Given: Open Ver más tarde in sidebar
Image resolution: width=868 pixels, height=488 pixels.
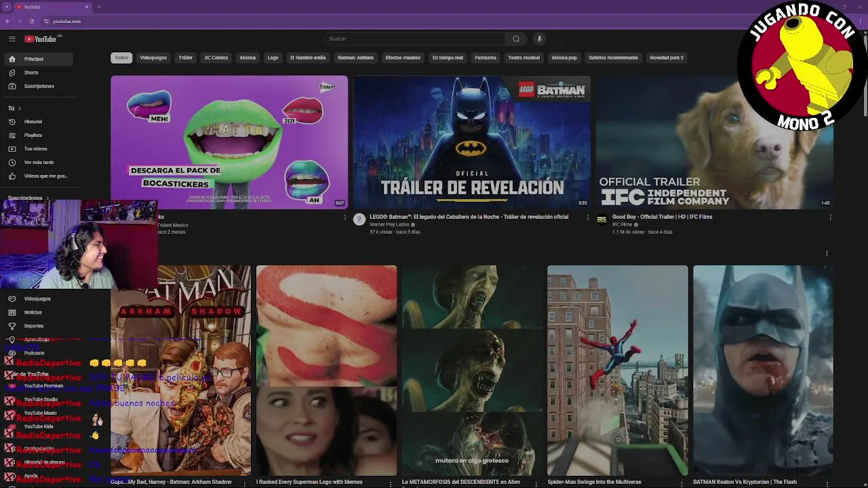Looking at the screenshot, I should (39, 163).
